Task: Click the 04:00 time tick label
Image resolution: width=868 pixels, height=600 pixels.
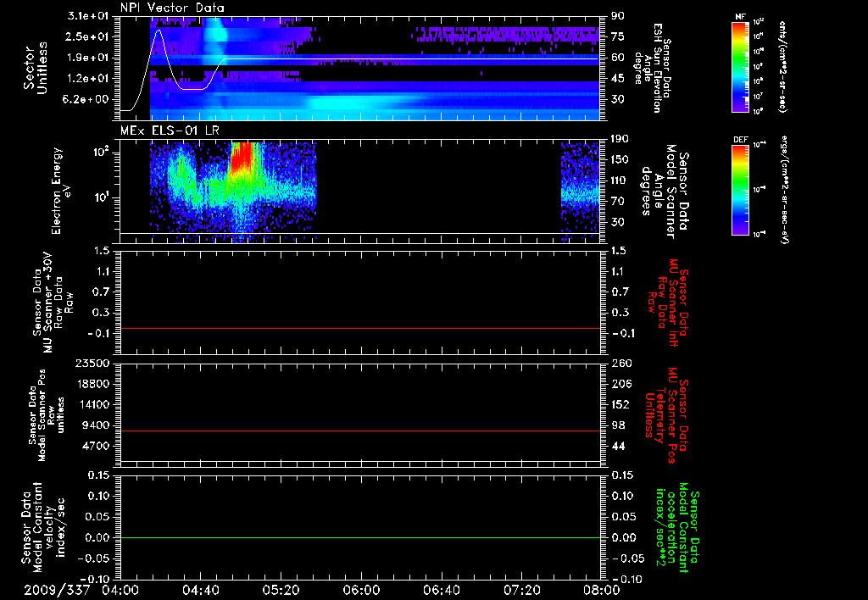Action: (120, 590)
